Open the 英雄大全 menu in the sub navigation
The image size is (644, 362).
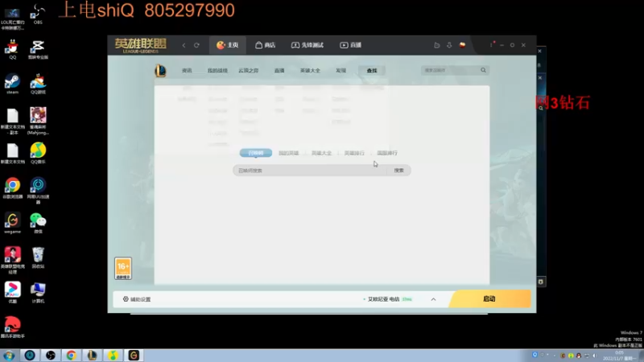pos(310,71)
